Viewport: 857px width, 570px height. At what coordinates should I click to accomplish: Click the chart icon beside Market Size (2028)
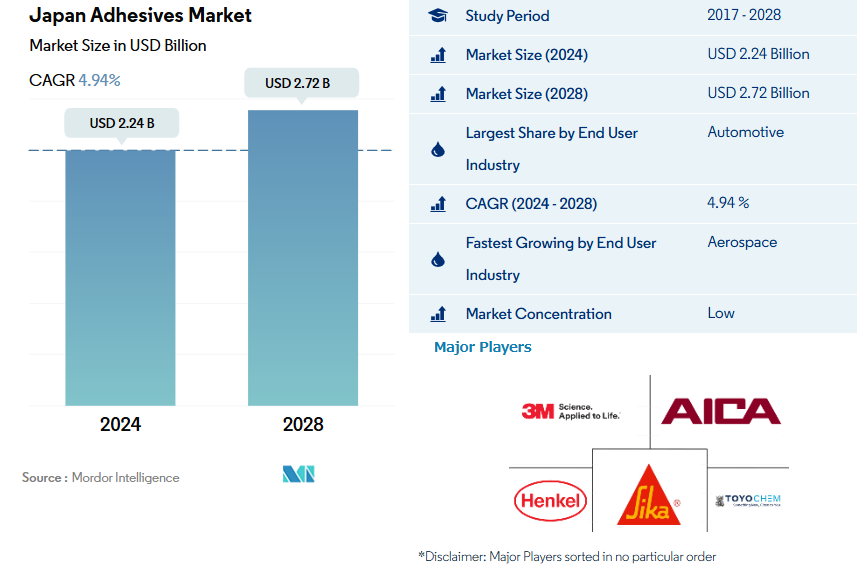pyautogui.click(x=438, y=94)
